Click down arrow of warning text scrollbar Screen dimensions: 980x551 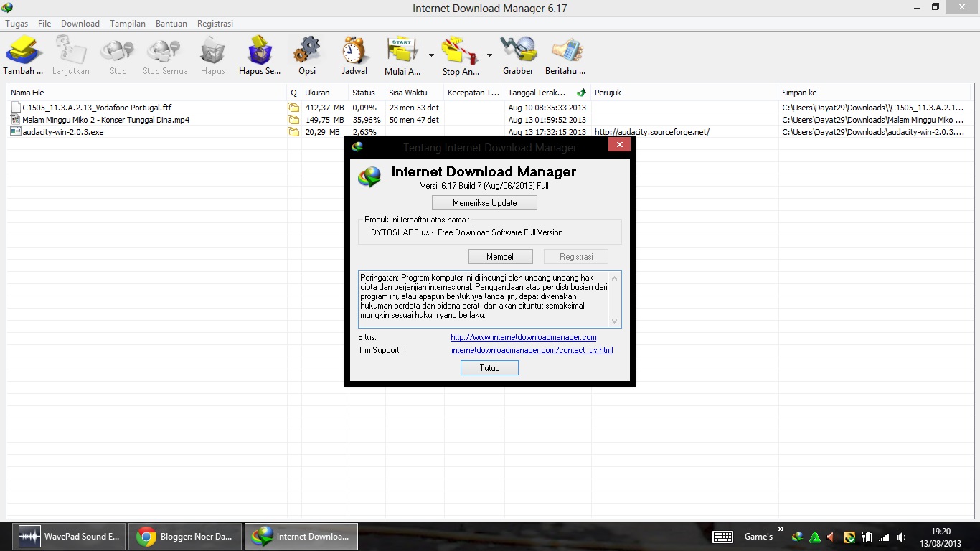(614, 321)
